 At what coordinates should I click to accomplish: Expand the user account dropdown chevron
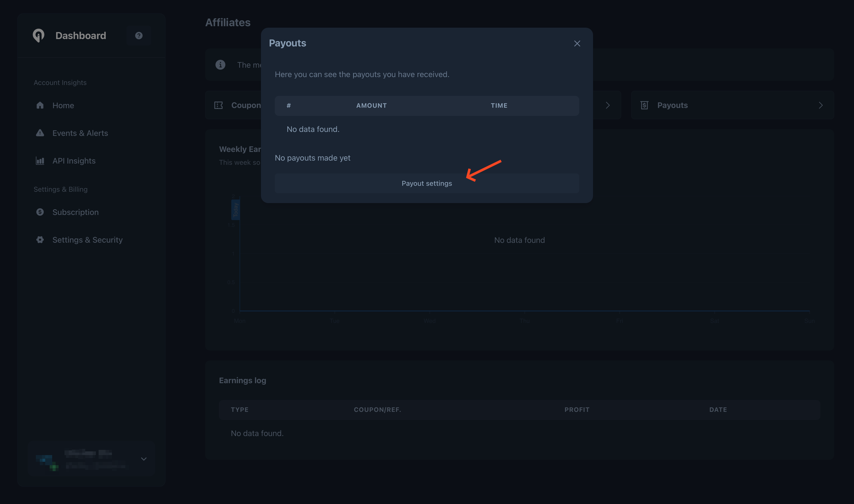click(144, 459)
